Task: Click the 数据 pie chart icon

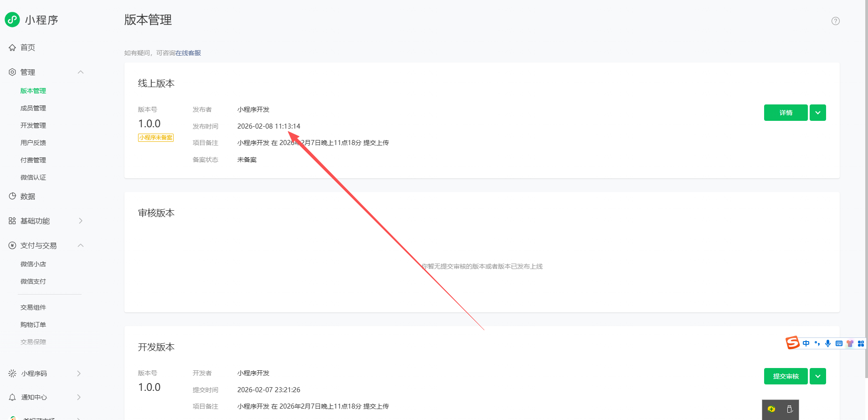Action: pos(12,196)
